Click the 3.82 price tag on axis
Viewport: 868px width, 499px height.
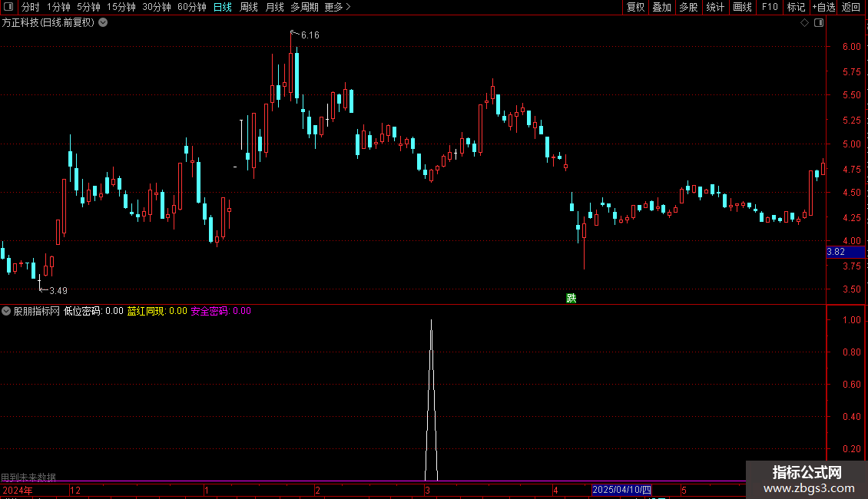(845, 252)
